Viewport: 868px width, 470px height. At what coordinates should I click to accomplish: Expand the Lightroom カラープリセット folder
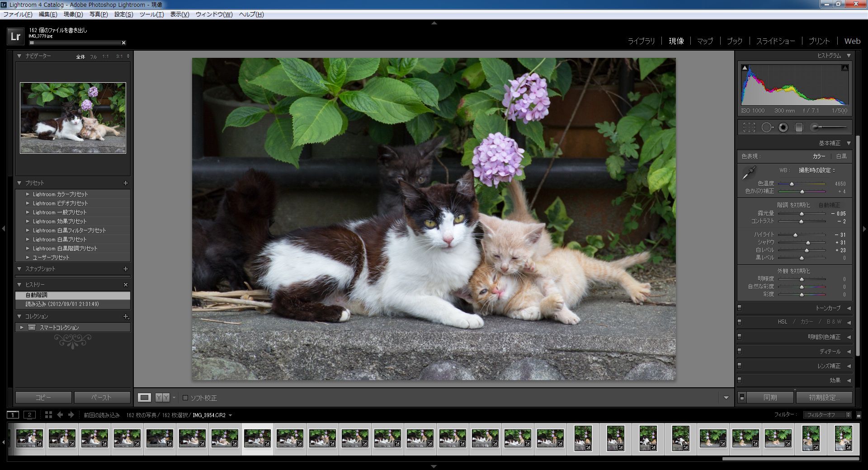[x=28, y=194]
